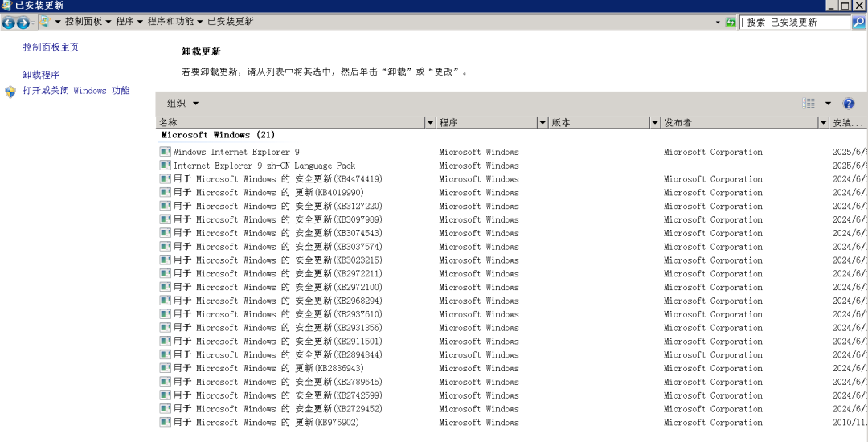Click the icon for update KB2894844
The image size is (868, 442).
[x=165, y=354]
